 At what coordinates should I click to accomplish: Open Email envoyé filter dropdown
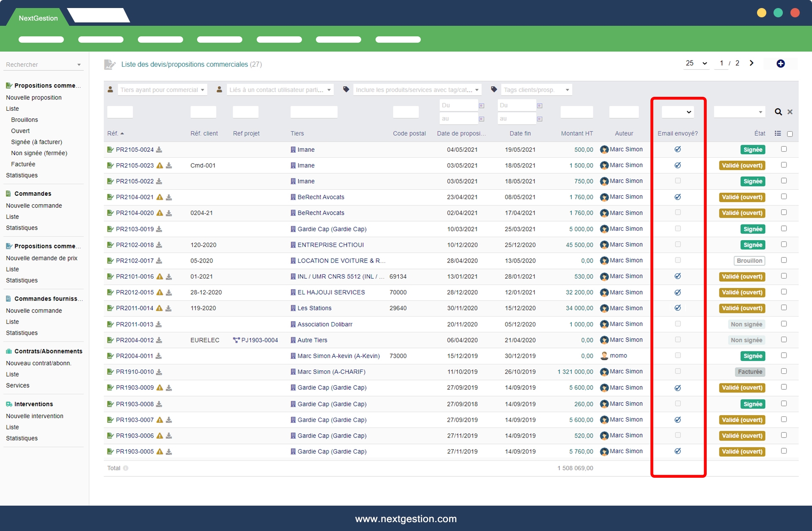(x=678, y=112)
